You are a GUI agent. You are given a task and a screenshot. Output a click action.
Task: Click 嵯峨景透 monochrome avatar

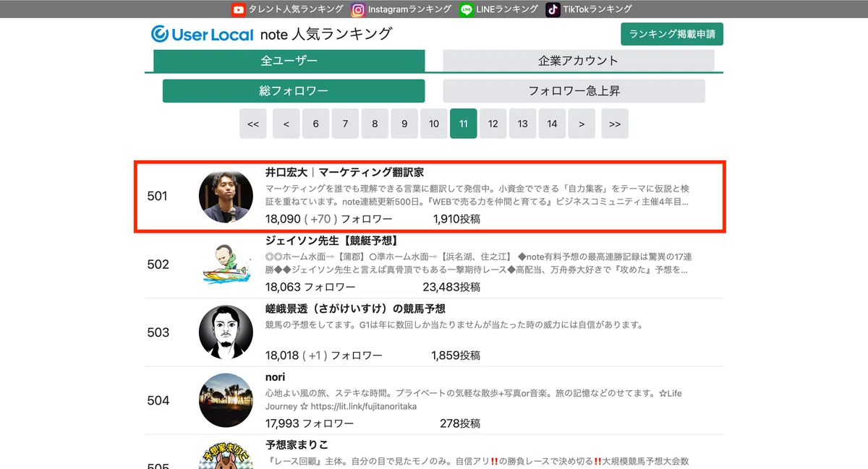226,332
